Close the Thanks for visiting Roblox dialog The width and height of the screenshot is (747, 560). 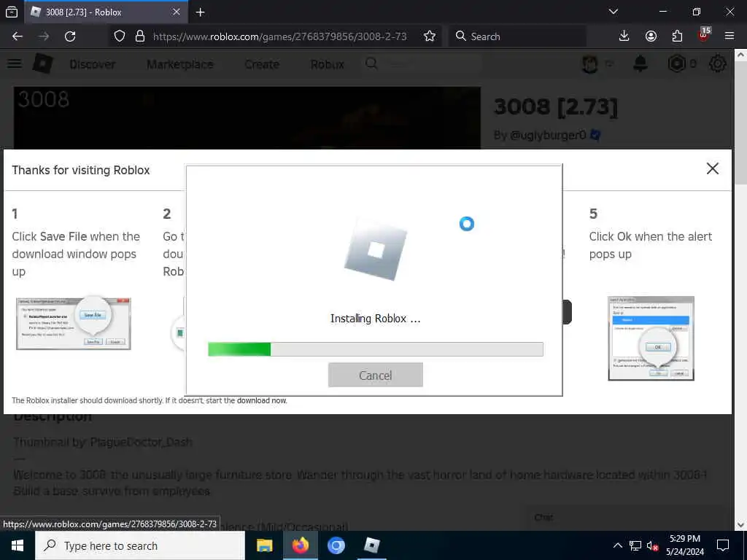[712, 168]
